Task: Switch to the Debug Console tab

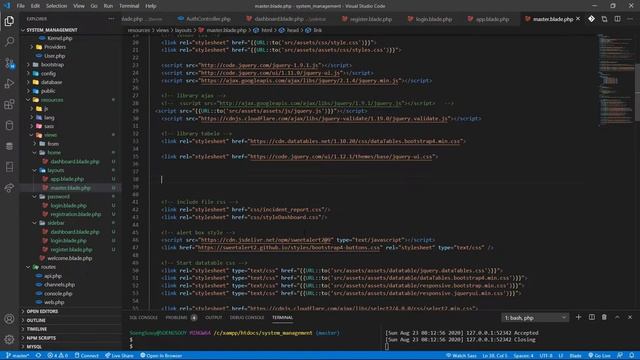Action: 247,318
